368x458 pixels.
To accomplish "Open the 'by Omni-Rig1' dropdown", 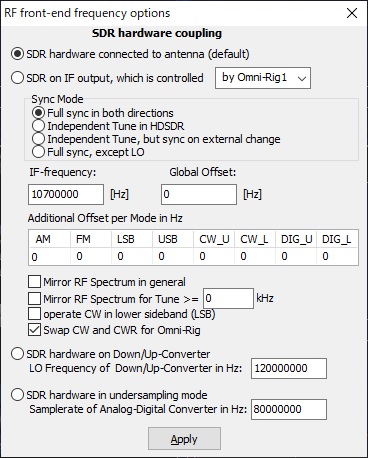I will (263, 78).
